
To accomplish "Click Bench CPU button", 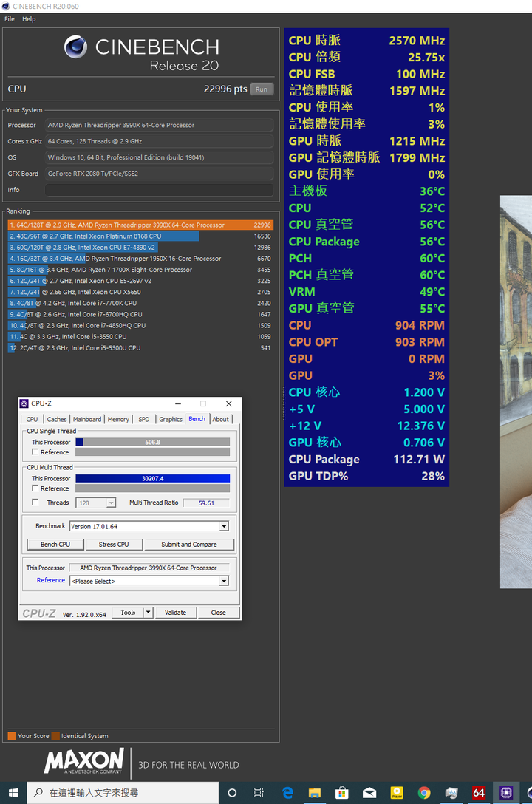I will (55, 545).
